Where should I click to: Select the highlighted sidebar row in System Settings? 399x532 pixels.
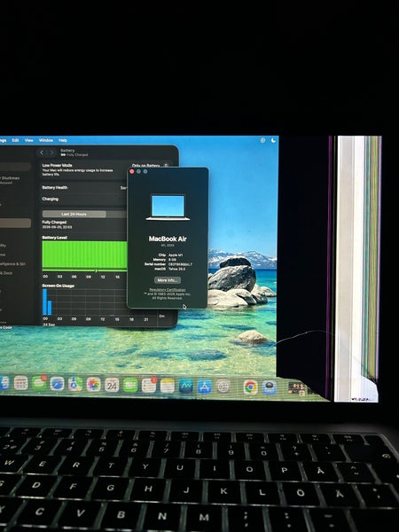click(x=15, y=223)
